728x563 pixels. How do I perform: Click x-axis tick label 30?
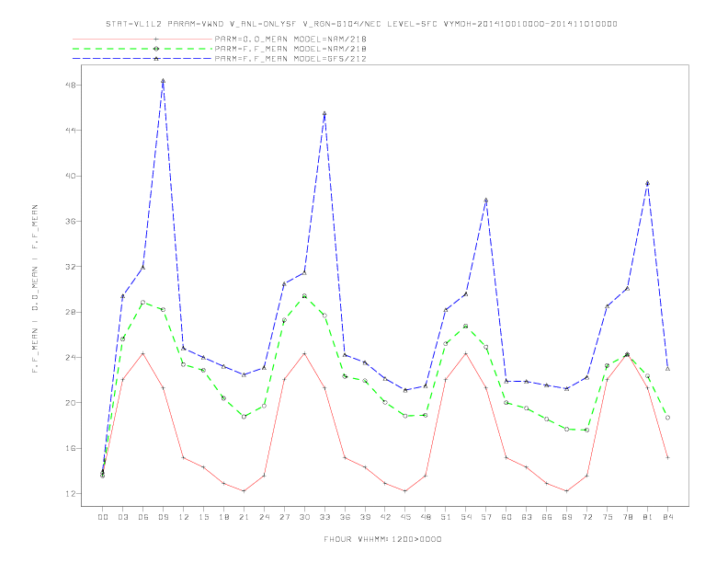click(x=304, y=517)
